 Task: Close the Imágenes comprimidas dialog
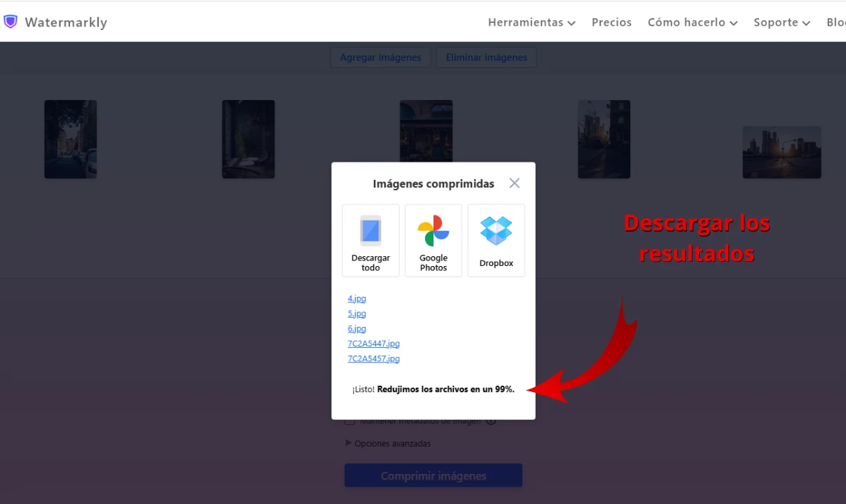pyautogui.click(x=515, y=183)
